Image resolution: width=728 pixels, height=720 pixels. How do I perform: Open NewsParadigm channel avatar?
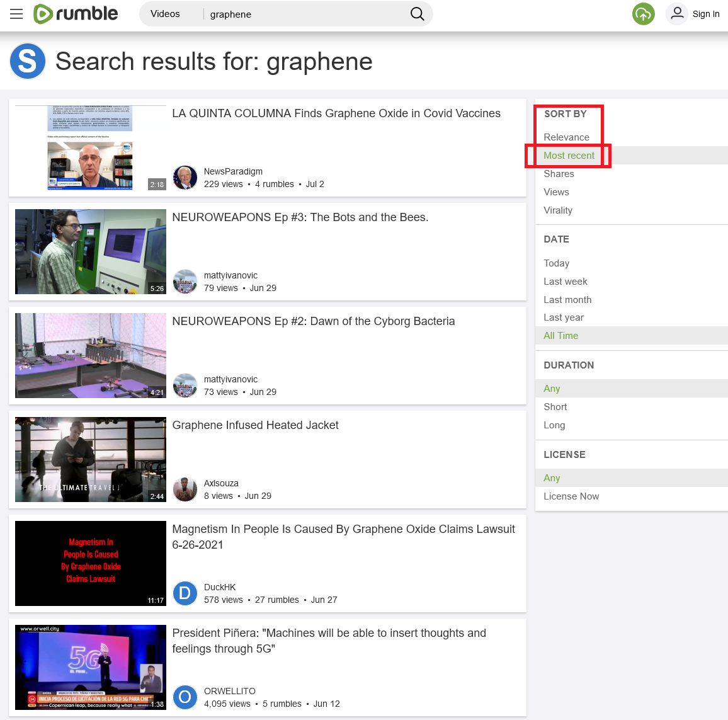tap(185, 178)
